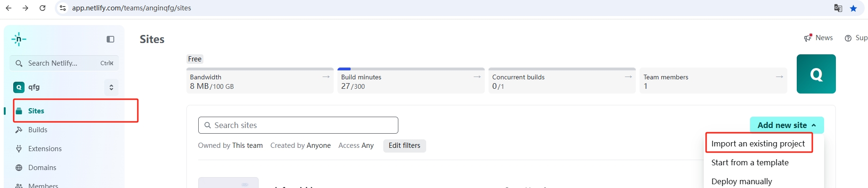868x188 pixels.
Task: Click the Sites icon
Action: [19, 111]
